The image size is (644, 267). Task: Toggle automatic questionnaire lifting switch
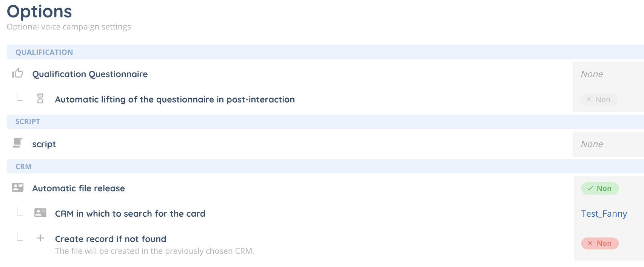pos(599,99)
